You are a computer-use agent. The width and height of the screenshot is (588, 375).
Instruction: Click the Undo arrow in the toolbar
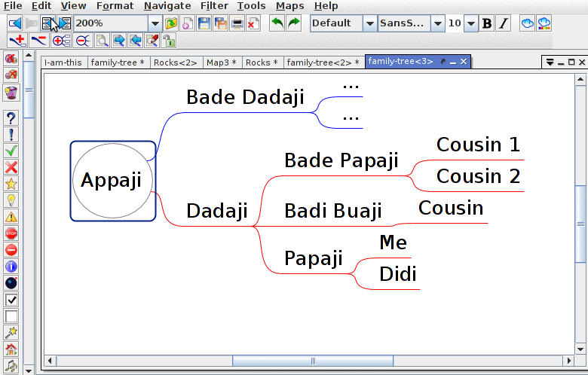coord(277,23)
